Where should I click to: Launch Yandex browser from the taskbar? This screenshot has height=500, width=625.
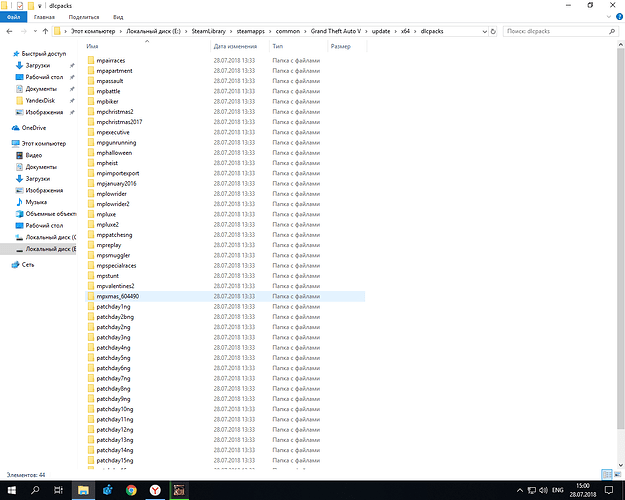[x=155, y=490]
